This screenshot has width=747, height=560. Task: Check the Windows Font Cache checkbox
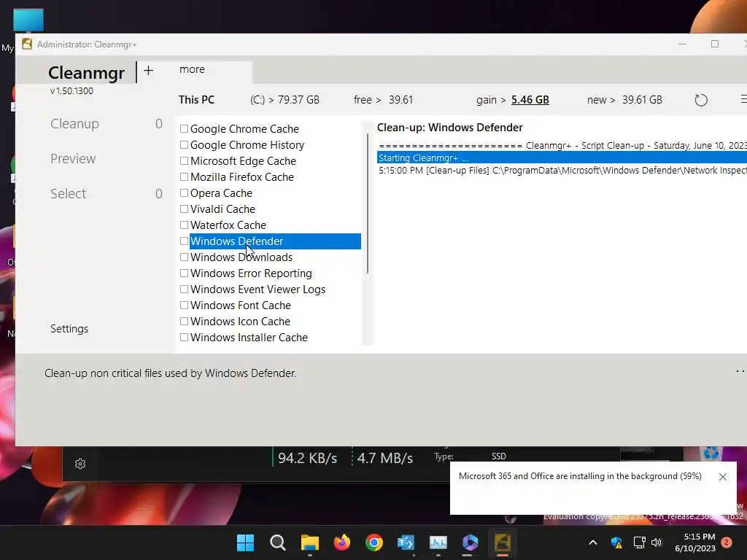pos(184,306)
